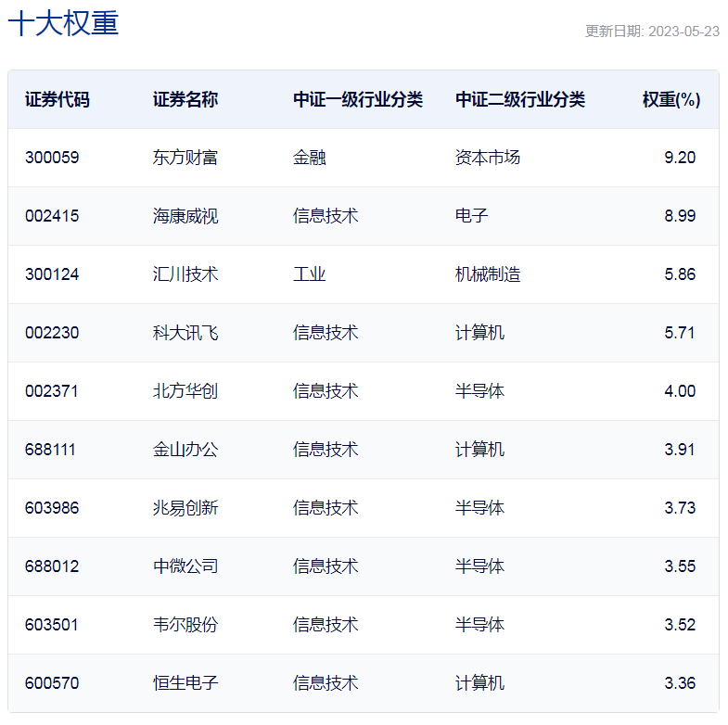The height and width of the screenshot is (725, 728).
Task: Select the weight value 3.52
Action: (x=680, y=625)
